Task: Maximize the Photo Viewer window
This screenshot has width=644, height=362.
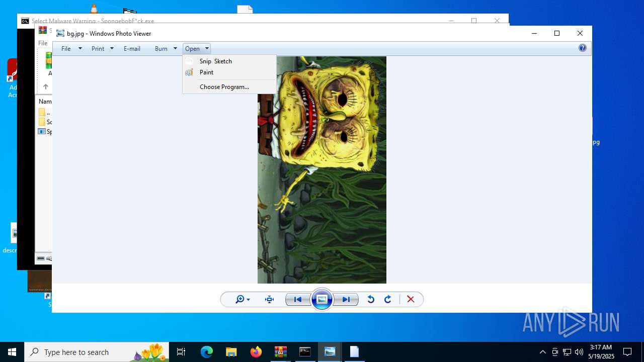Action: (557, 33)
